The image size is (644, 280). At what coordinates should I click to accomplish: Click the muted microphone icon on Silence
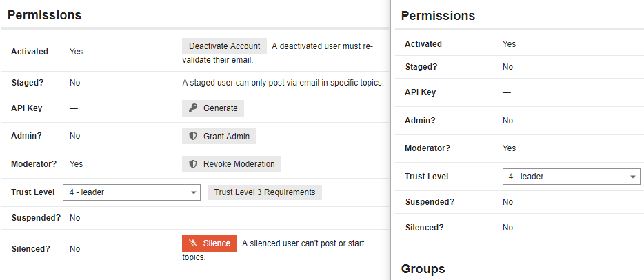pyautogui.click(x=192, y=243)
